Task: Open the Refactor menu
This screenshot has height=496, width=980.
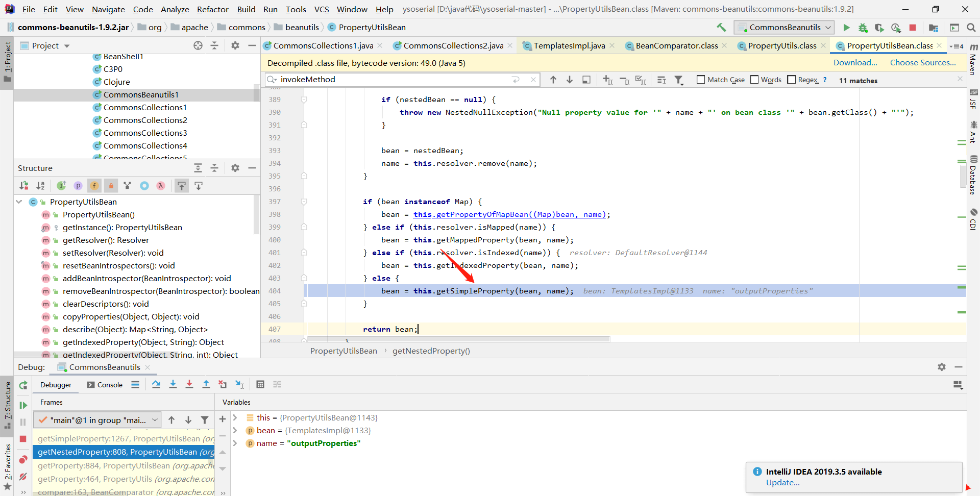Action: (212, 9)
